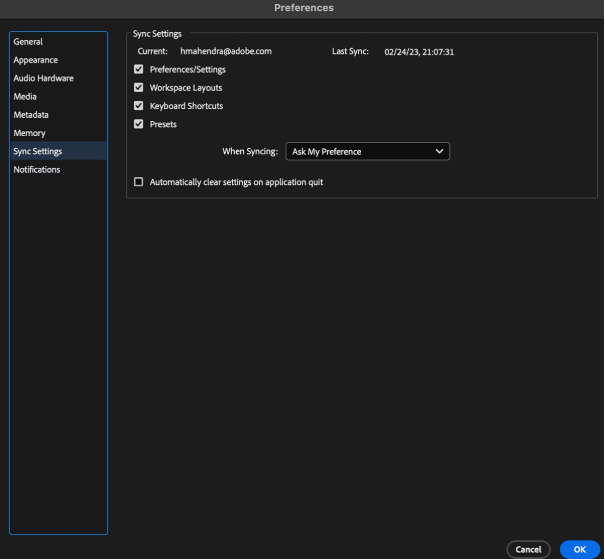The image size is (605, 560).
Task: Go to Audio Hardware preferences
Action: pyautogui.click(x=43, y=78)
